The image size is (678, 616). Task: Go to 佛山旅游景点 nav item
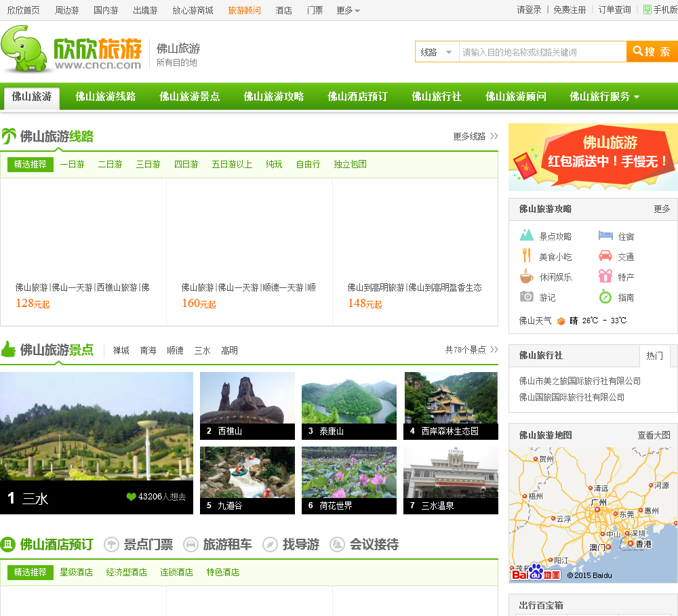[189, 96]
